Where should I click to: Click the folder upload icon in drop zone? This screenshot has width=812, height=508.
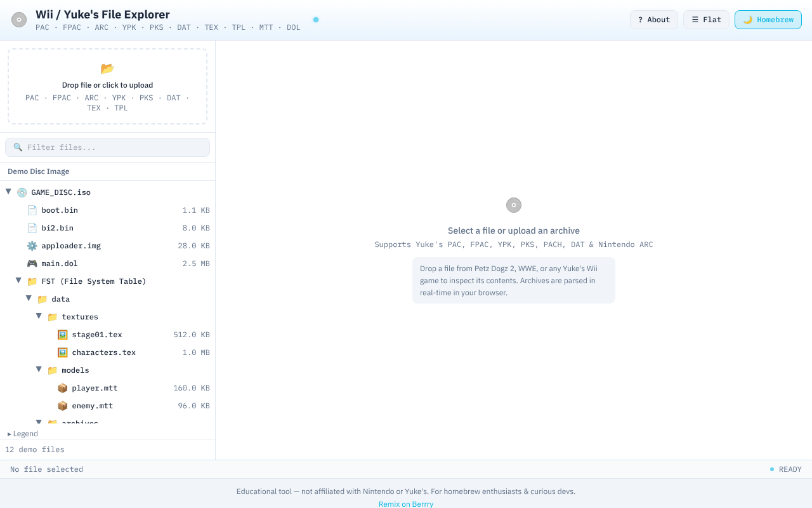107,69
